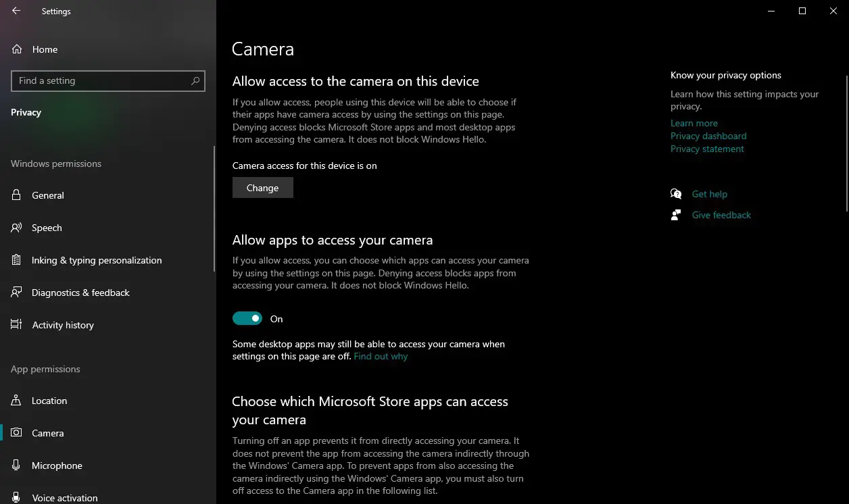This screenshot has width=849, height=504.
Task: Click the Learn more link
Action: (694, 123)
